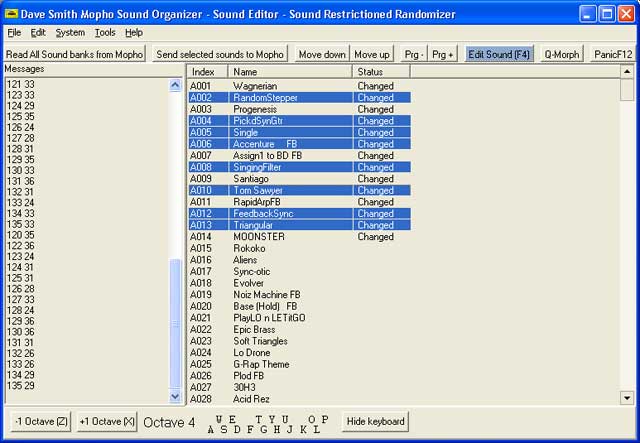Select sound A011 RapidArpFB
Screen dimensions: 640x443
(x=300, y=202)
